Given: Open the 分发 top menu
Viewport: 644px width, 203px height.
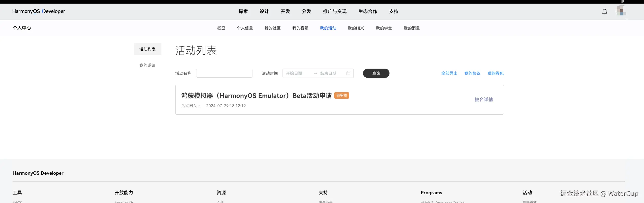Looking at the screenshot, I should click(x=306, y=11).
